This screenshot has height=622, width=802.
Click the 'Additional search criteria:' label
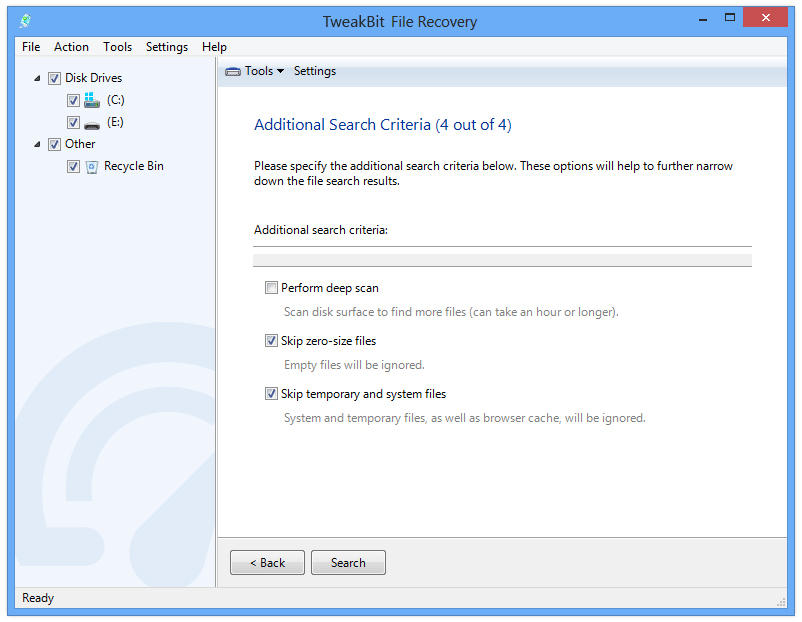coord(321,230)
